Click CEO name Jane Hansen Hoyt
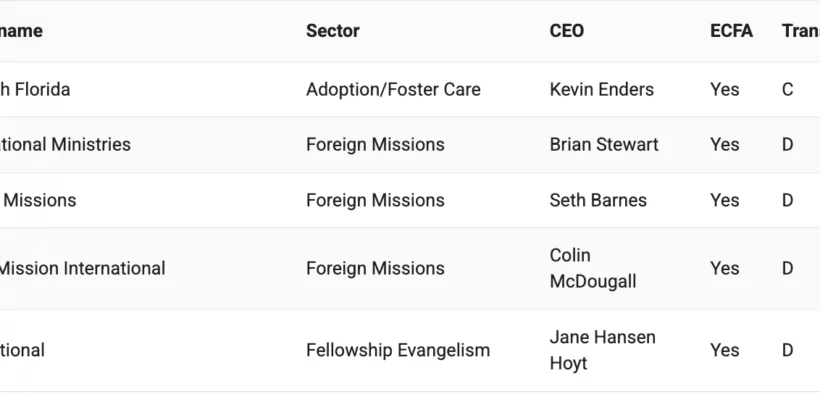The height and width of the screenshot is (394, 820). point(602,350)
